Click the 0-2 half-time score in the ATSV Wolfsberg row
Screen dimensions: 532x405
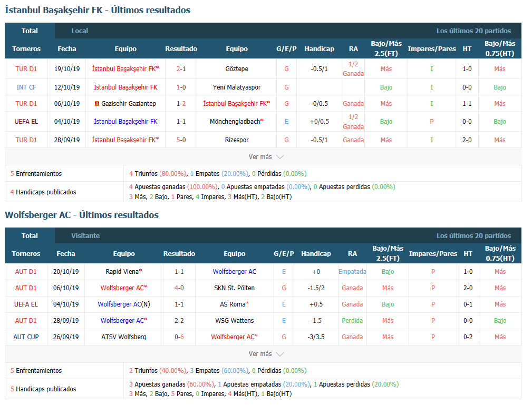click(468, 337)
